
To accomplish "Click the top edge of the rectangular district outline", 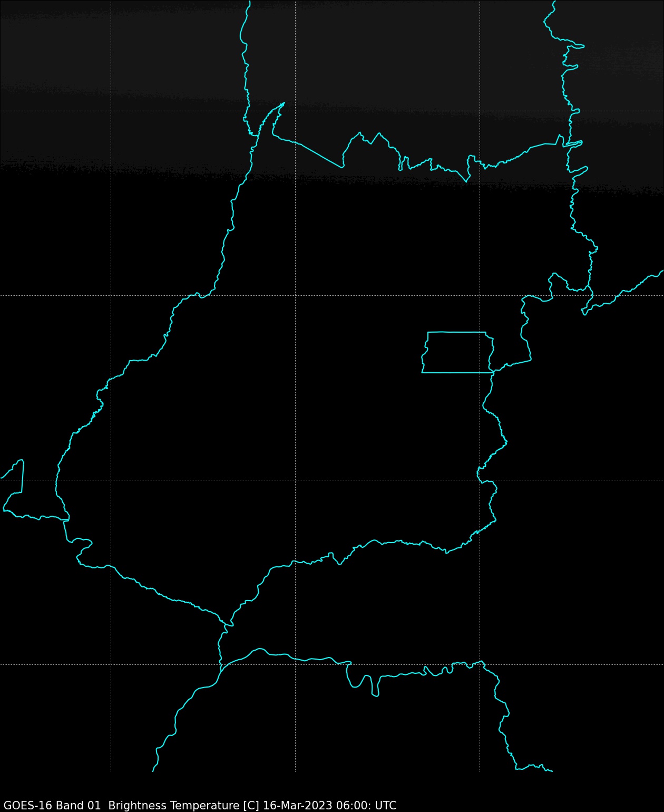I will click(x=456, y=332).
